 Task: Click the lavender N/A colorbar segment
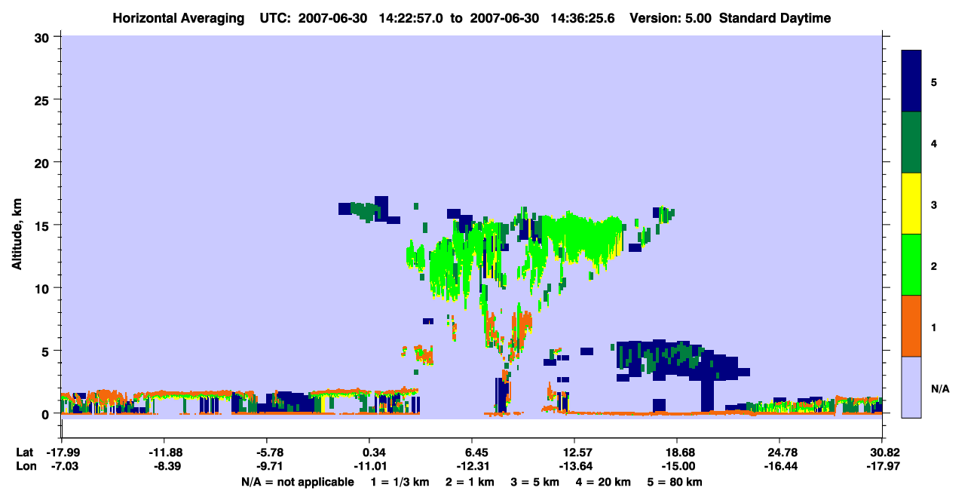[x=911, y=387]
